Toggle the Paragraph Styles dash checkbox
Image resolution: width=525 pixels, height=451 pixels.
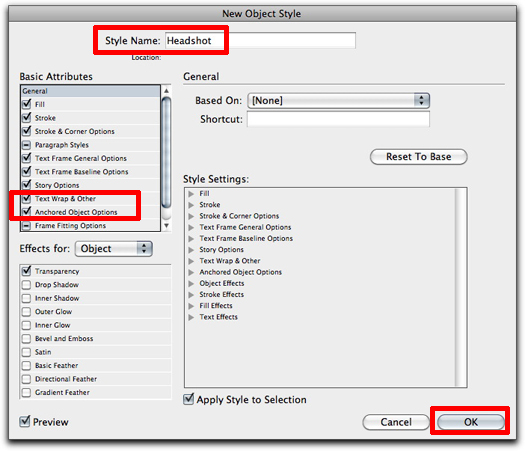tap(26, 145)
